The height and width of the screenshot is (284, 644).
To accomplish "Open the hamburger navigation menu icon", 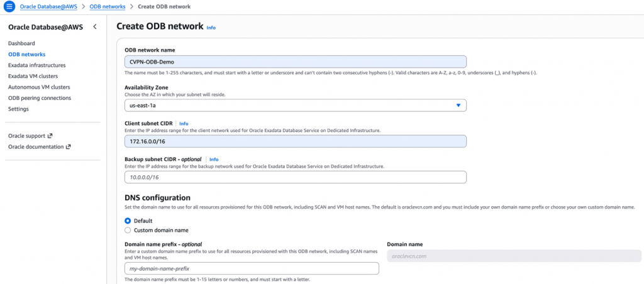I will tap(9, 6).
